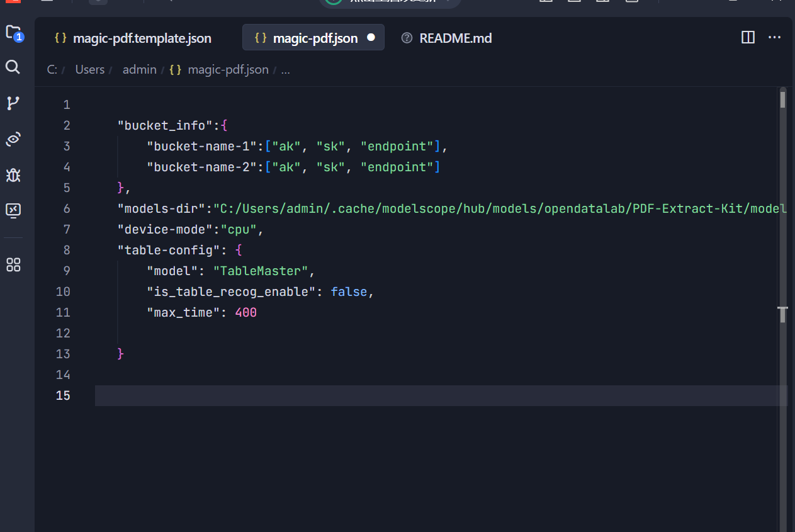This screenshot has height=532, width=795.
Task: Click the models-dir path string value
Action: (x=500, y=208)
